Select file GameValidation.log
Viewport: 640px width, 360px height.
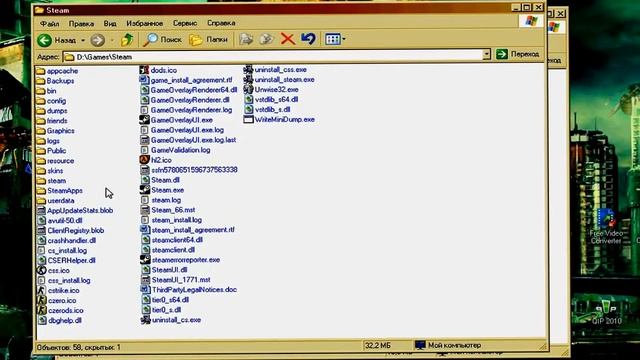(175, 150)
